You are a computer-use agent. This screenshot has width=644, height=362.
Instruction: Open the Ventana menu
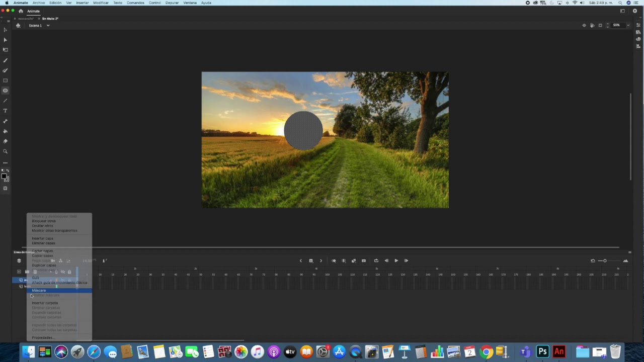coord(190,3)
